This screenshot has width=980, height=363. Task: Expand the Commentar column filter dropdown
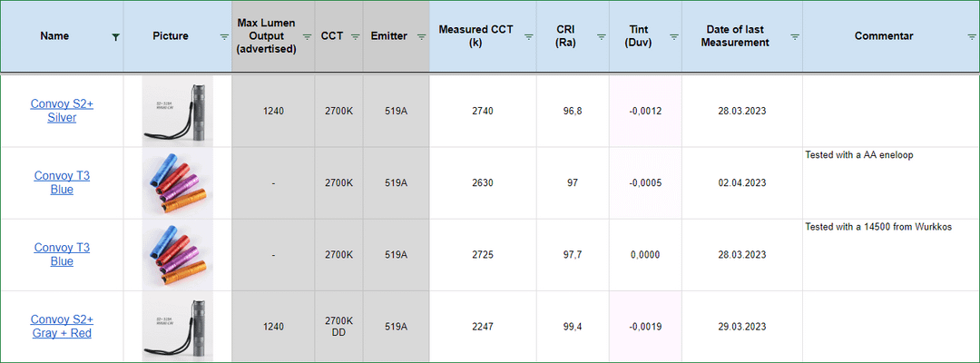[972, 37]
